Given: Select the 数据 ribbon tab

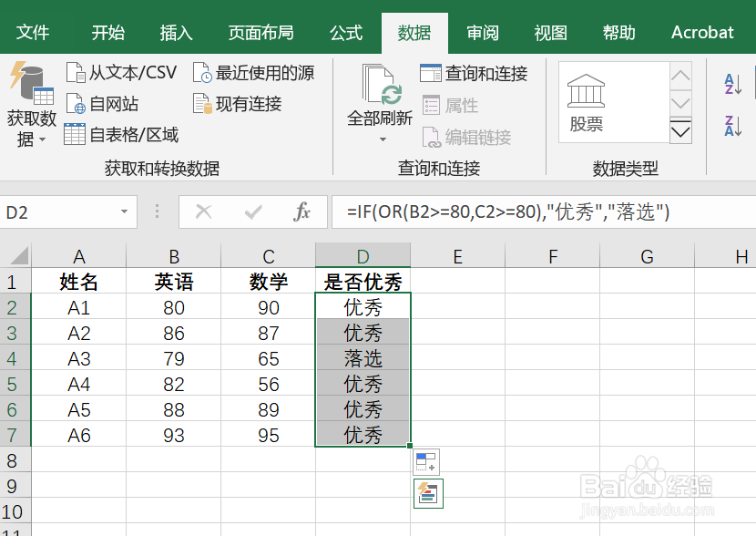Looking at the screenshot, I should (x=414, y=33).
